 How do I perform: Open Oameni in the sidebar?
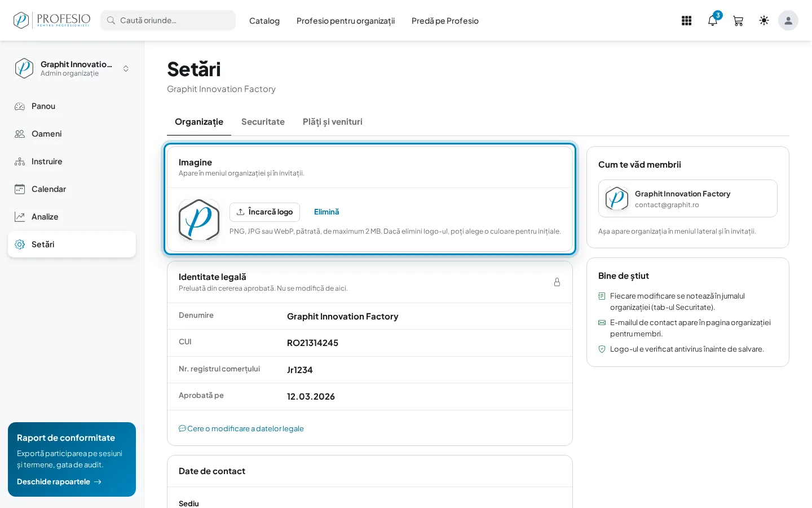tap(72, 134)
